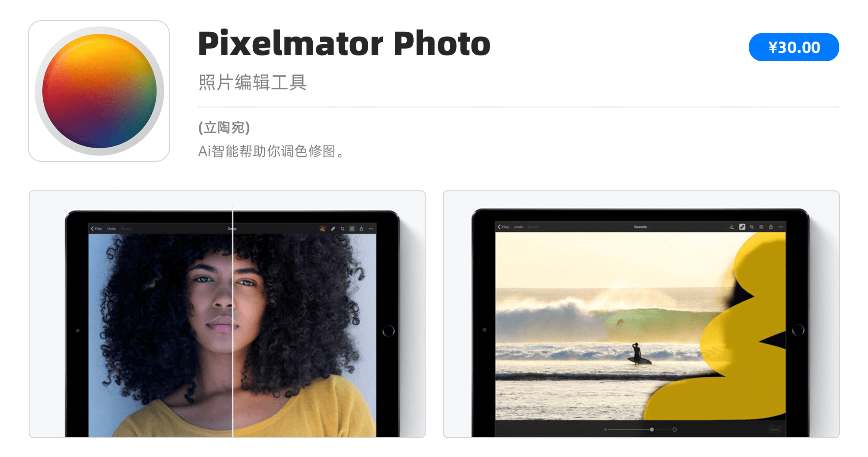
Task: Click Undo in the Seaside screenshot toolbar
Action: point(518,227)
